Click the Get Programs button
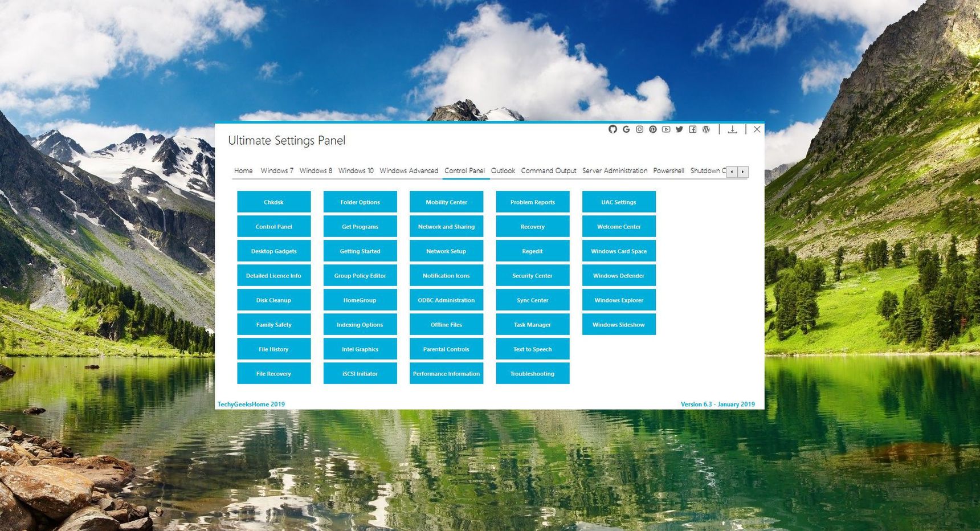Viewport: 980px width, 531px height. point(360,226)
